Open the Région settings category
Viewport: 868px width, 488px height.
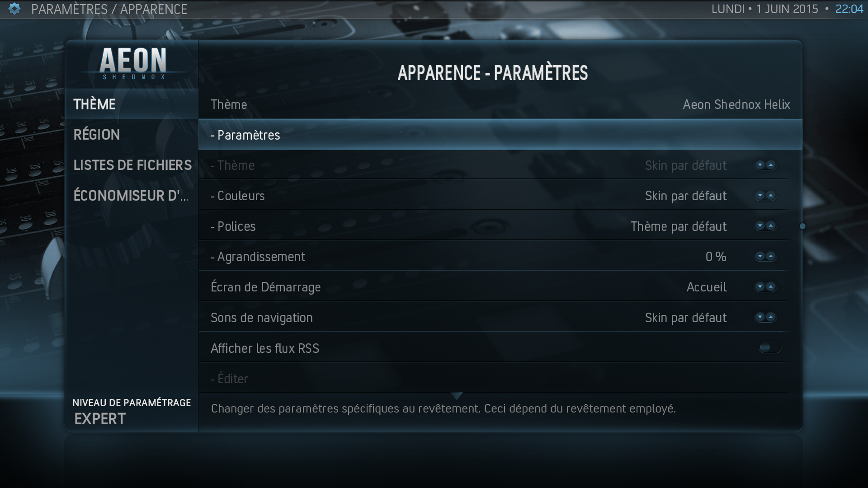(x=132, y=135)
